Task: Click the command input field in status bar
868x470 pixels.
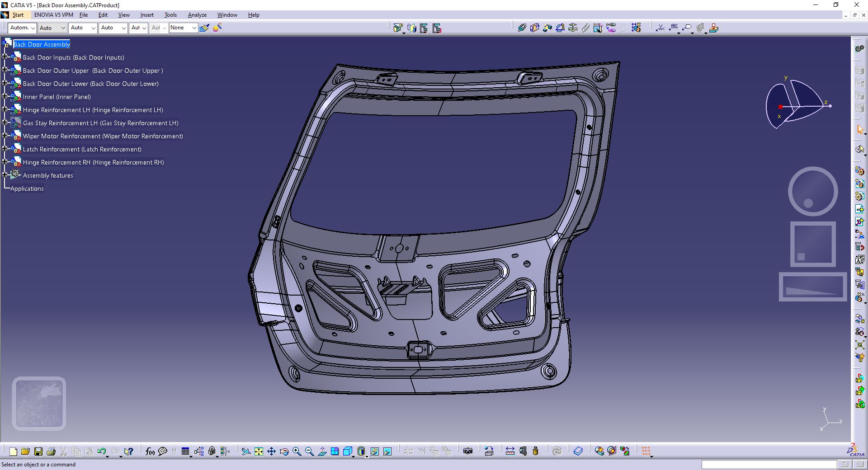Action: tap(769, 465)
